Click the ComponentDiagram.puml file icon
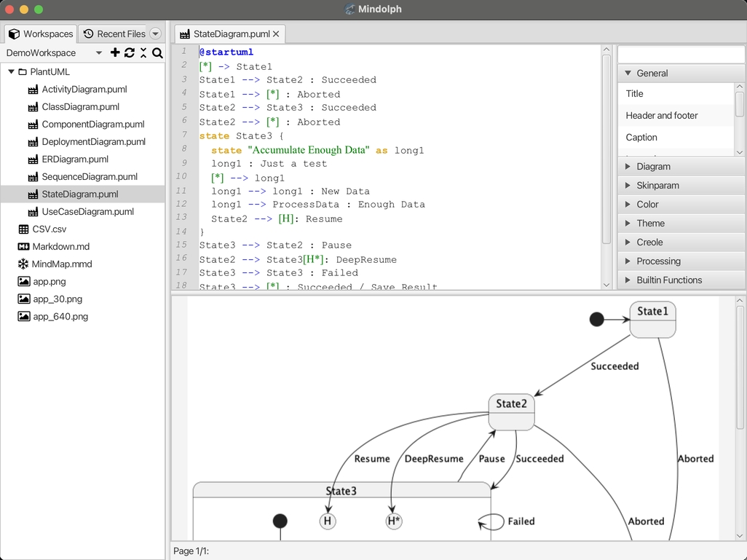 [33, 125]
